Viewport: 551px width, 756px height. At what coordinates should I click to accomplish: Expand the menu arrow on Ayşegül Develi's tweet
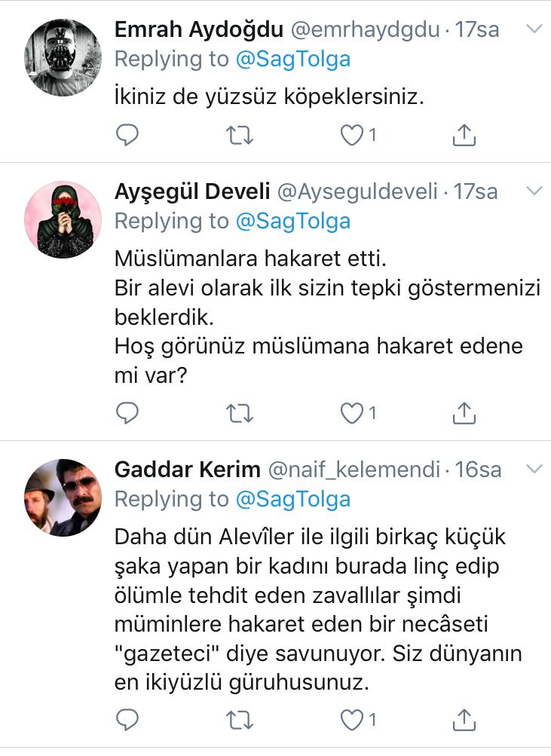[x=534, y=190]
